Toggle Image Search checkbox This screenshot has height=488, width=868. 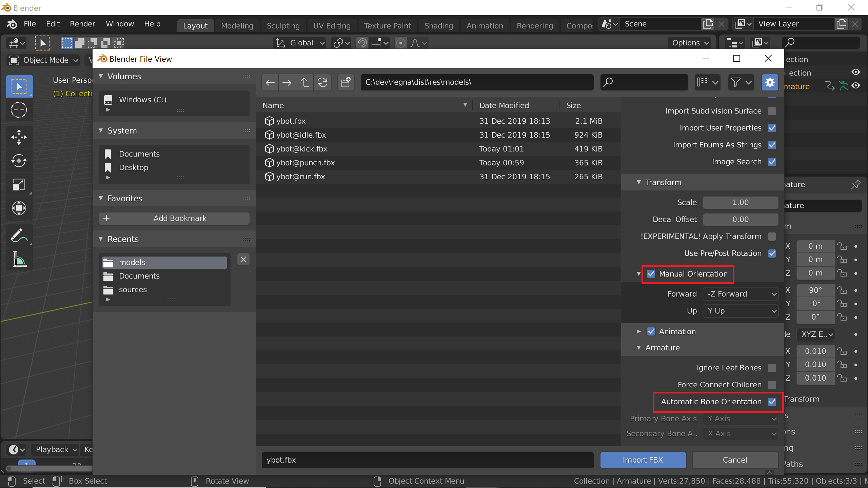[x=772, y=162]
